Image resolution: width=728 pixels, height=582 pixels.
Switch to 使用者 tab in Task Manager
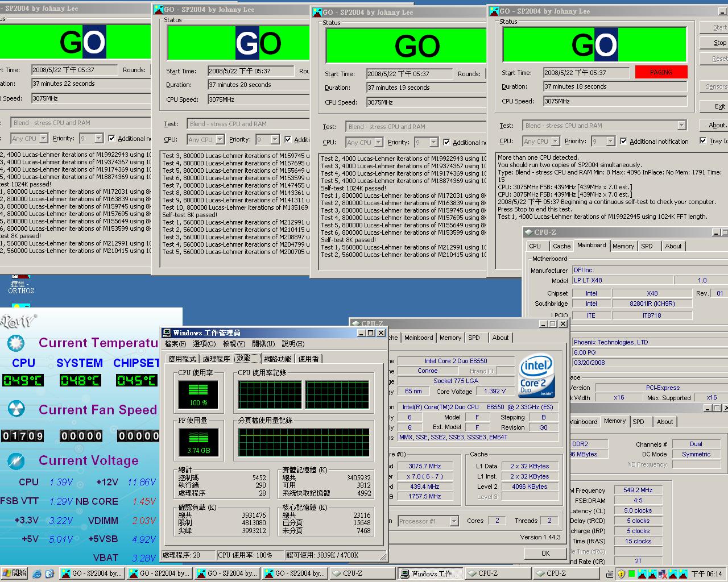click(x=309, y=359)
